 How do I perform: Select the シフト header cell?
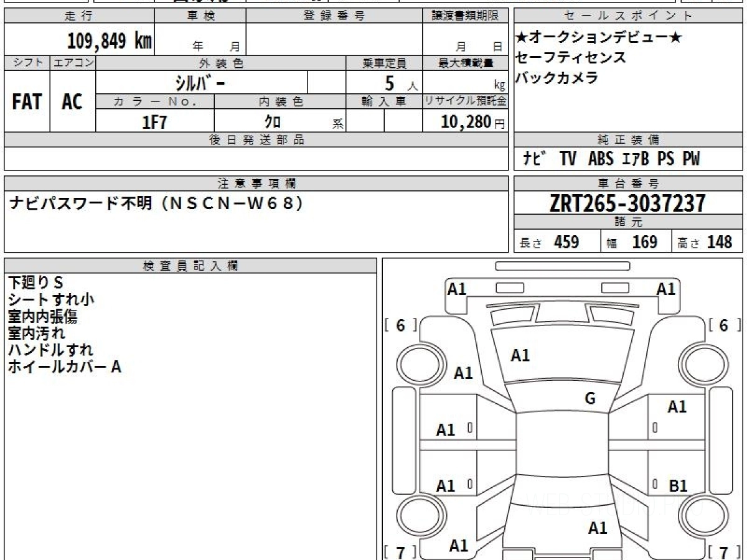[x=27, y=63]
